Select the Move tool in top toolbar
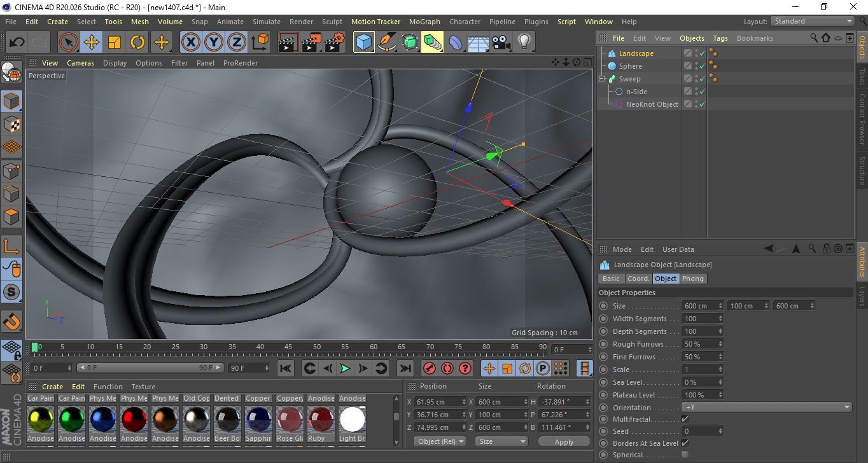The image size is (868, 463). point(92,43)
